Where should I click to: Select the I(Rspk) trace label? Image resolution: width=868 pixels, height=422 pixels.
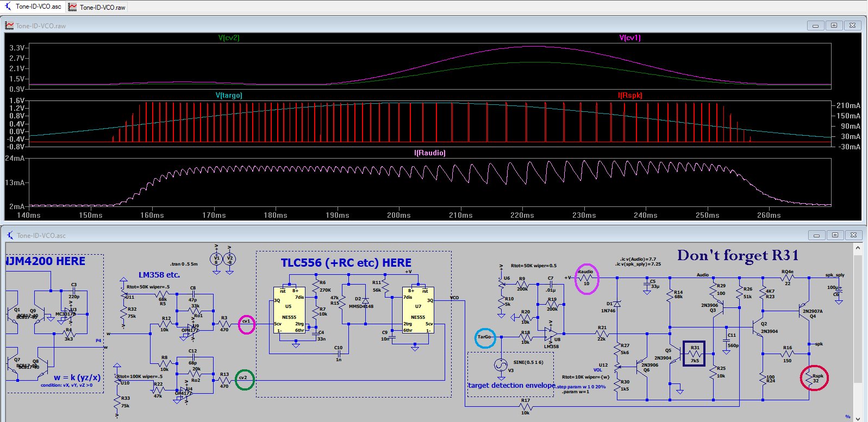(x=630, y=96)
